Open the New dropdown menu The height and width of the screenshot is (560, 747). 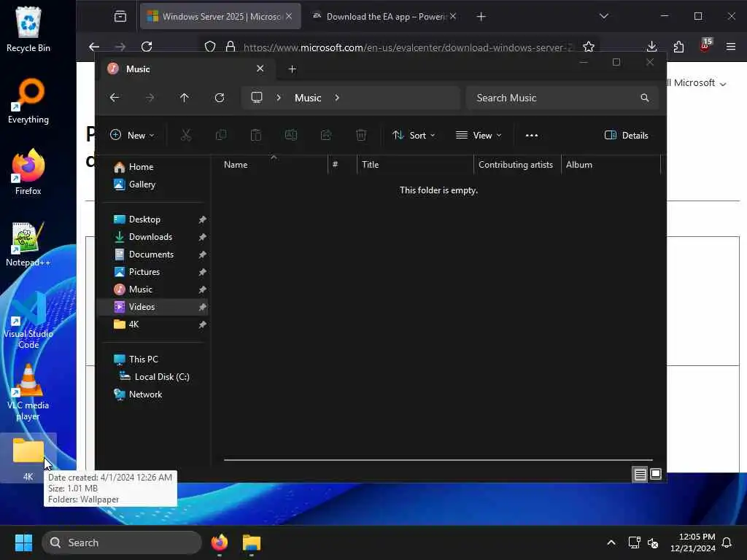click(x=132, y=135)
